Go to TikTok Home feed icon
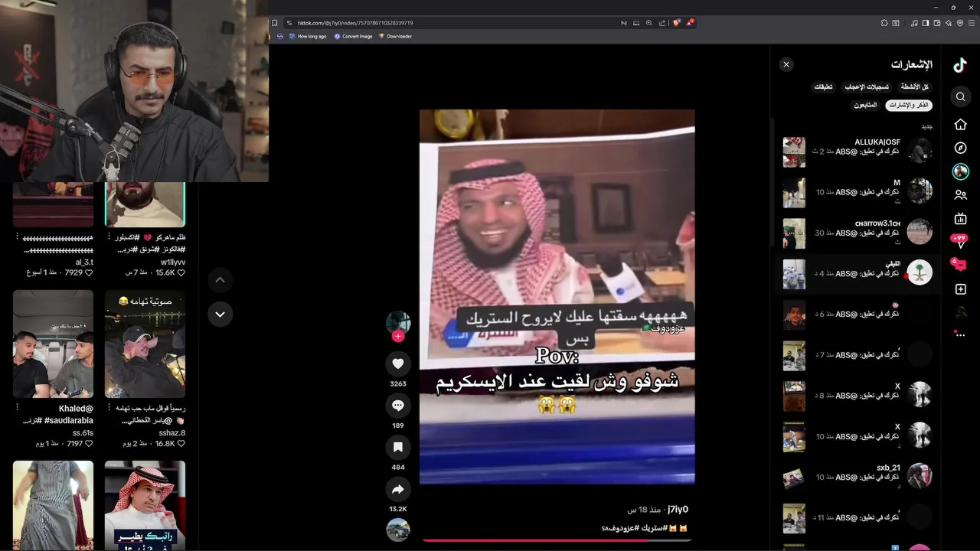This screenshot has height=551, width=980. pos(961,125)
